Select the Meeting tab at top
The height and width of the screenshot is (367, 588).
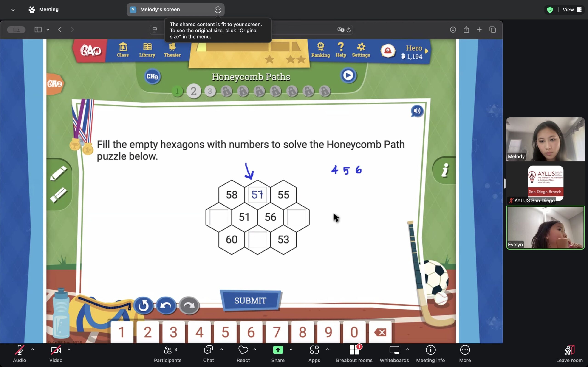[x=44, y=10]
